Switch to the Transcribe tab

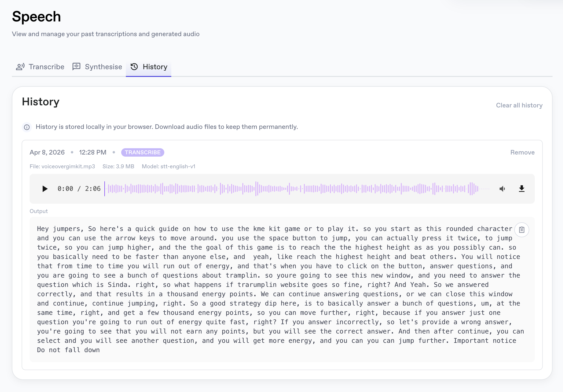tap(40, 67)
